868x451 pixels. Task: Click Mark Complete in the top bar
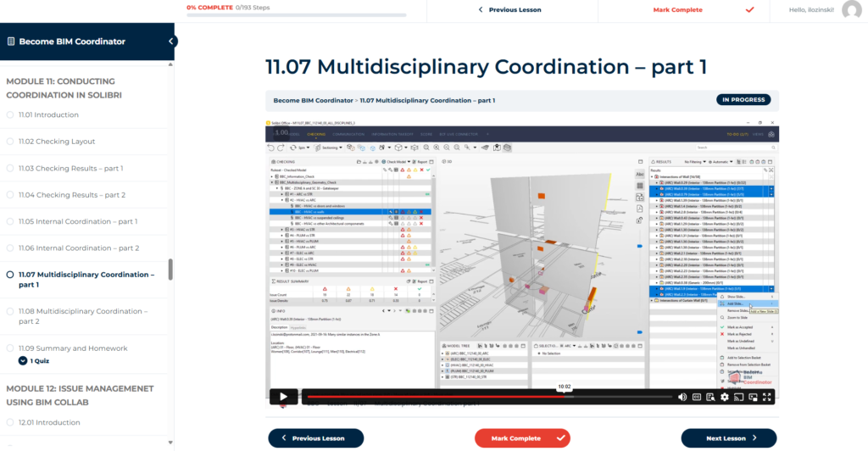coord(677,9)
